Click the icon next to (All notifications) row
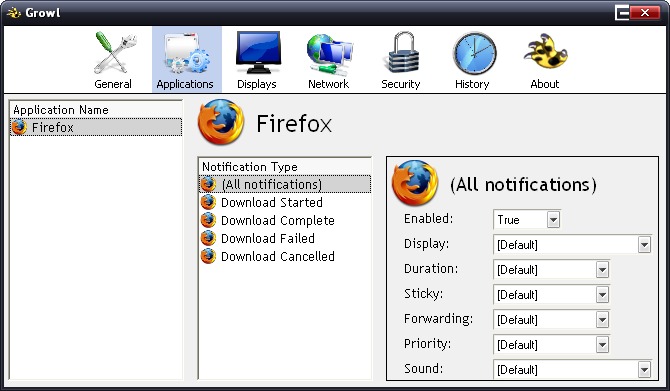 [208, 184]
